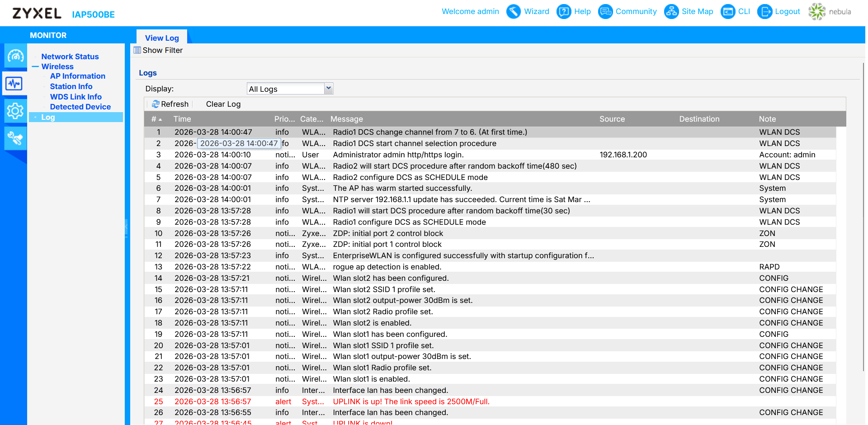
Task: Open the Maintenance tools sidebar icon
Action: (x=15, y=138)
